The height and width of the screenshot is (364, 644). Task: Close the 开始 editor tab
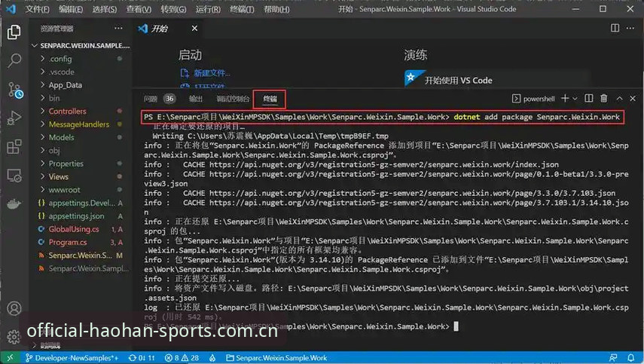194,29
